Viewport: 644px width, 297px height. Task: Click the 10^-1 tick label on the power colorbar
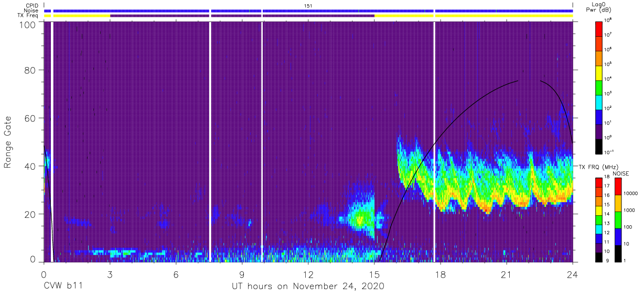pos(610,152)
